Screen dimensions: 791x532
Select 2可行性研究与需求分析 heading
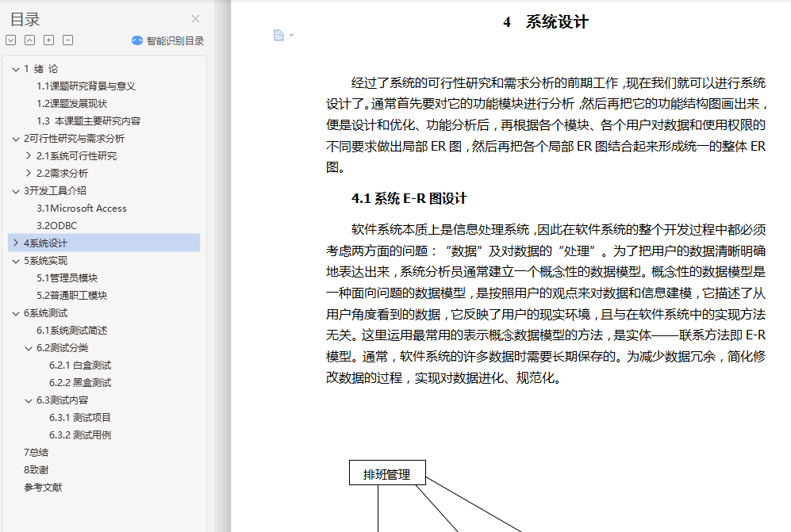(x=74, y=139)
